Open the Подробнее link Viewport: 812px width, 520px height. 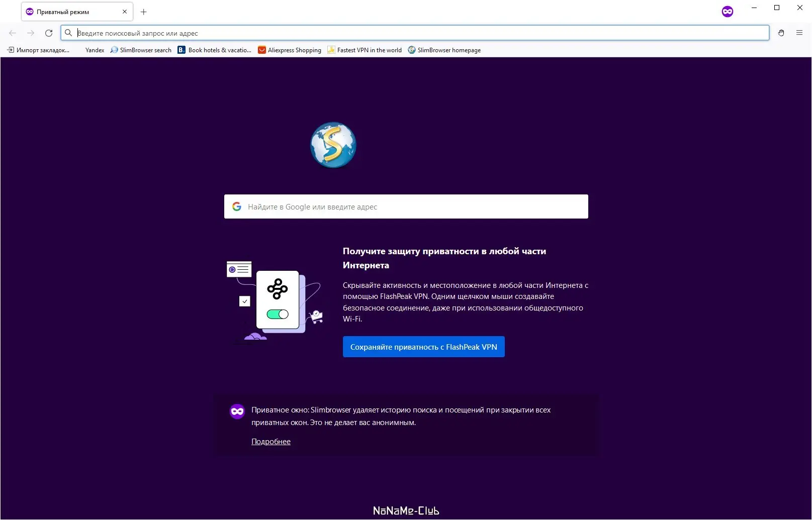[271, 442]
